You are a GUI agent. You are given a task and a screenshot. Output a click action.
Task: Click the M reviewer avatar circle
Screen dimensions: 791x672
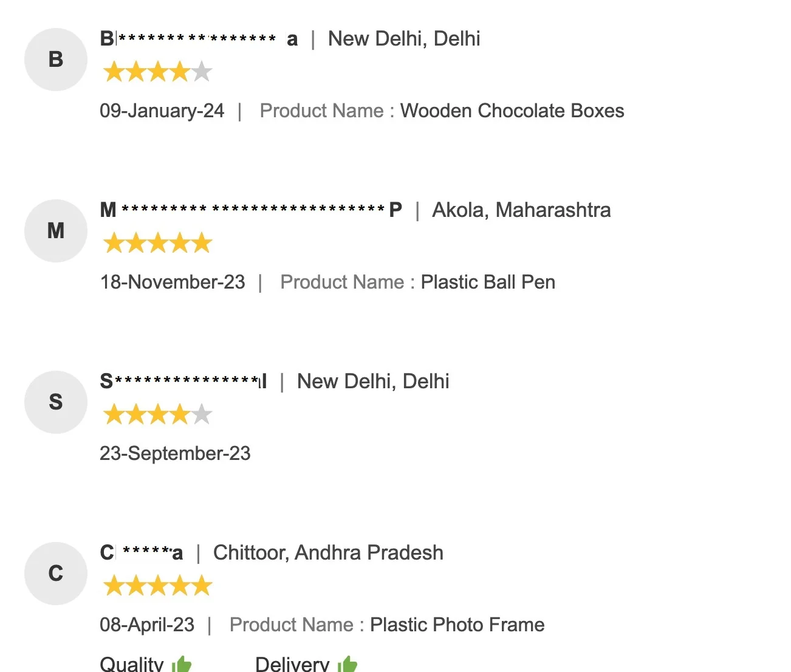pos(56,231)
